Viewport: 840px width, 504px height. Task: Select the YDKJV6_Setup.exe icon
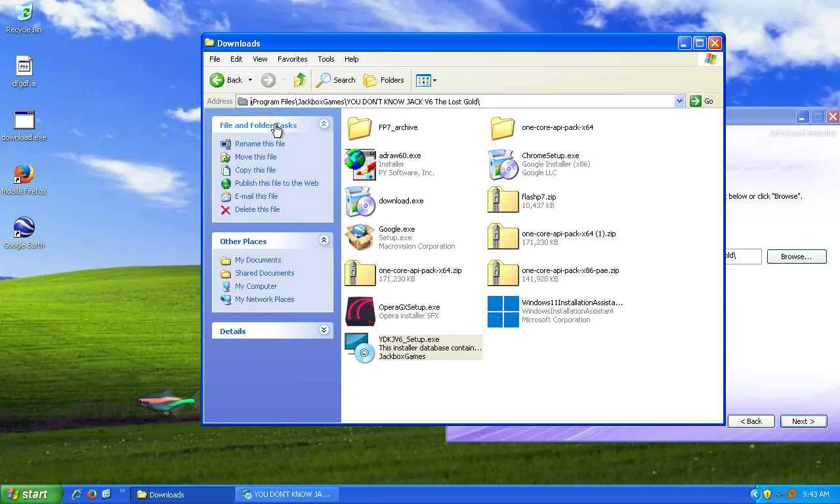click(360, 348)
